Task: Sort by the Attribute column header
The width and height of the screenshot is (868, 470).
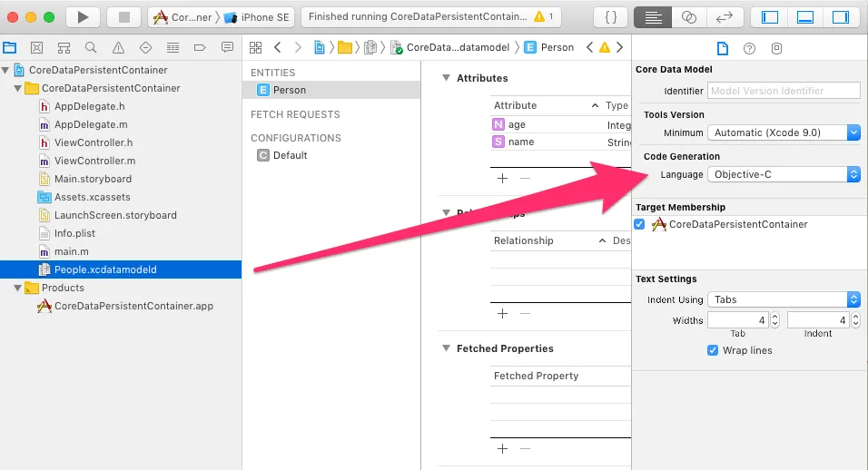Action: coord(546,105)
